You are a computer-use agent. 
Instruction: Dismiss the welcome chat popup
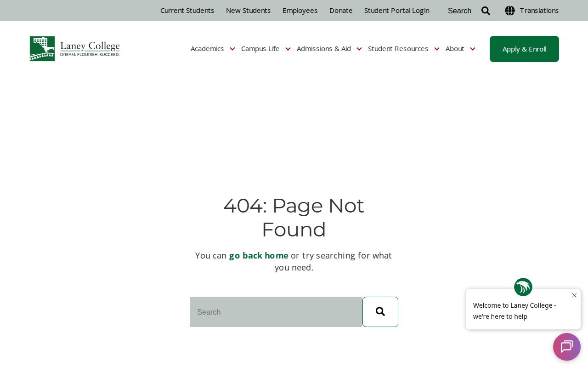click(574, 295)
